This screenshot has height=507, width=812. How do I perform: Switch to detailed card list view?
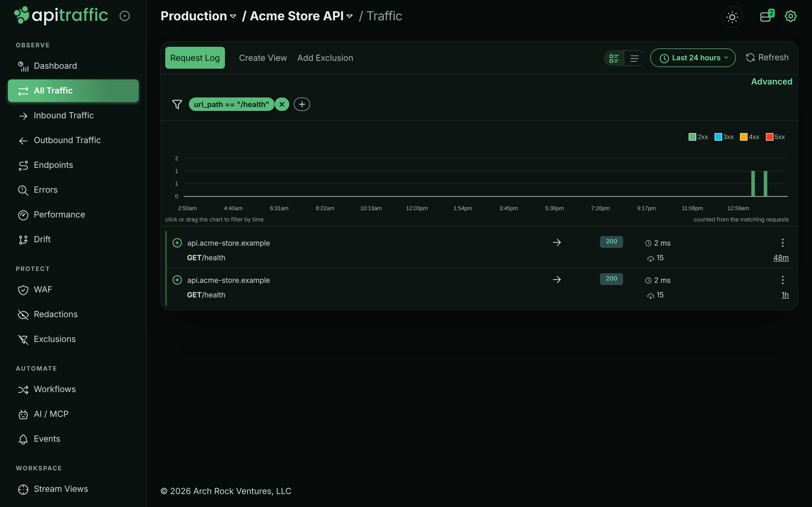[614, 58]
